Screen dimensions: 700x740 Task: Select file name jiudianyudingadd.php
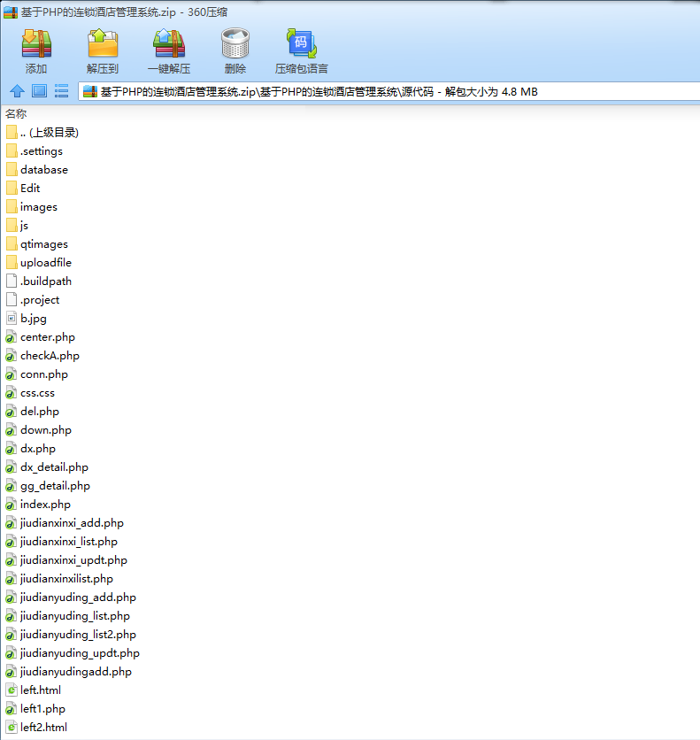pyautogui.click(x=76, y=672)
